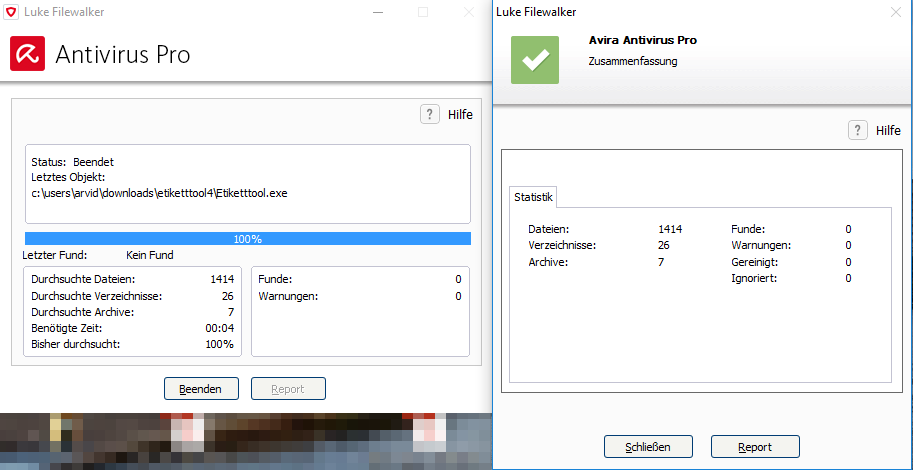
Task: Click the Hilfe label in the scan window
Action: click(460, 115)
